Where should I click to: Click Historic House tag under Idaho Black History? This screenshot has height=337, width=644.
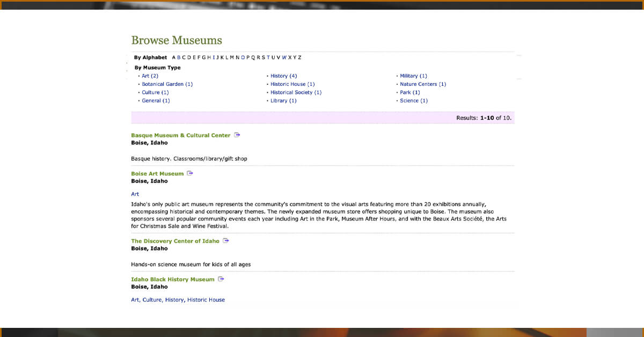(x=206, y=300)
